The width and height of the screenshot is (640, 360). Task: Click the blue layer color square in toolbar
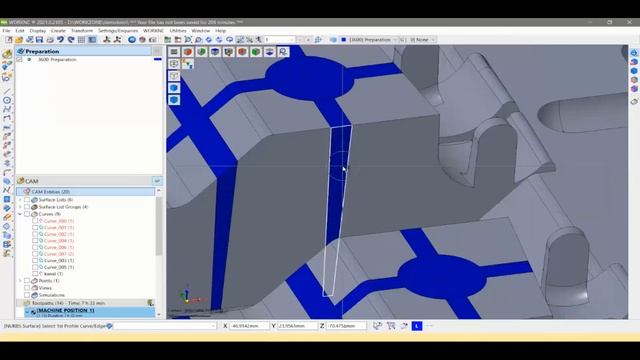tap(344, 40)
